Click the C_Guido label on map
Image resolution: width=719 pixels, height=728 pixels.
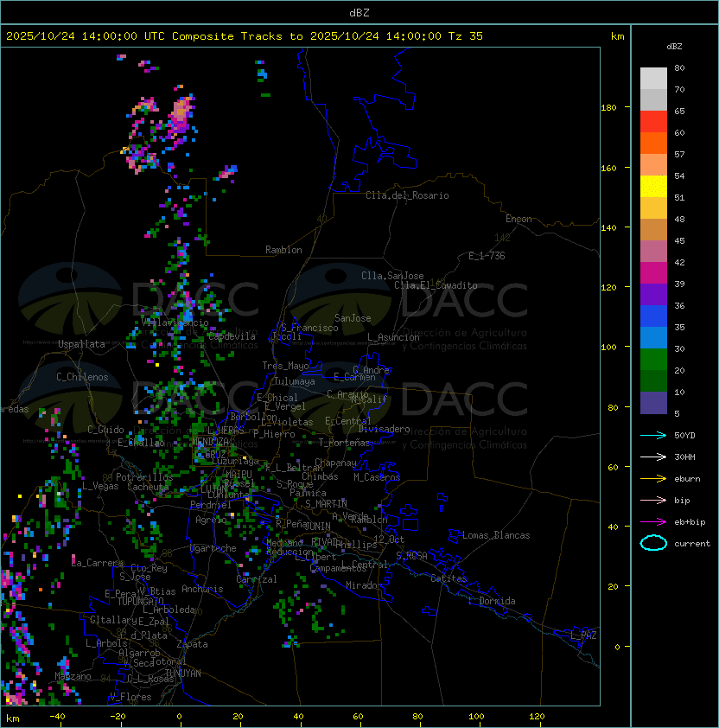pyautogui.click(x=105, y=430)
